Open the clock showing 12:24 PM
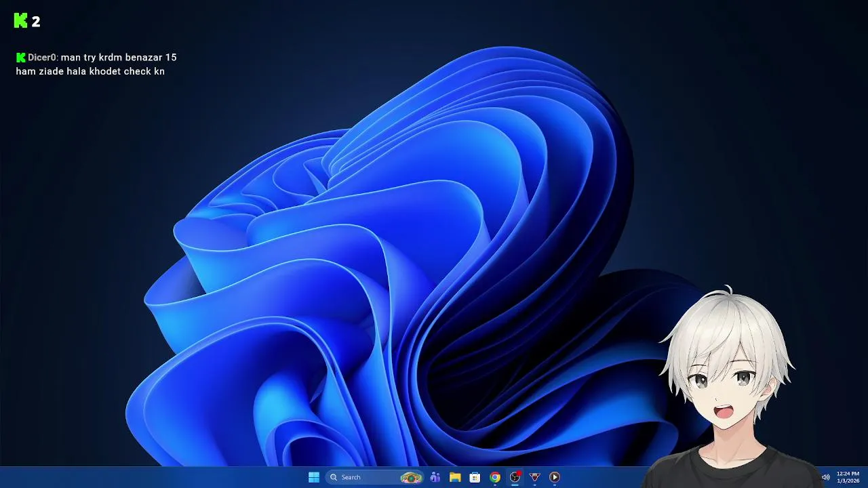Screen dimensions: 868x488 (848, 477)
